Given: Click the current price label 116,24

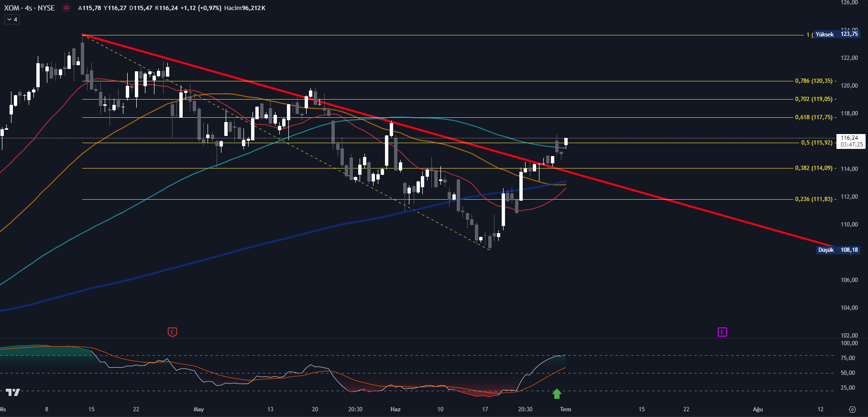Looking at the screenshot, I should point(851,141).
